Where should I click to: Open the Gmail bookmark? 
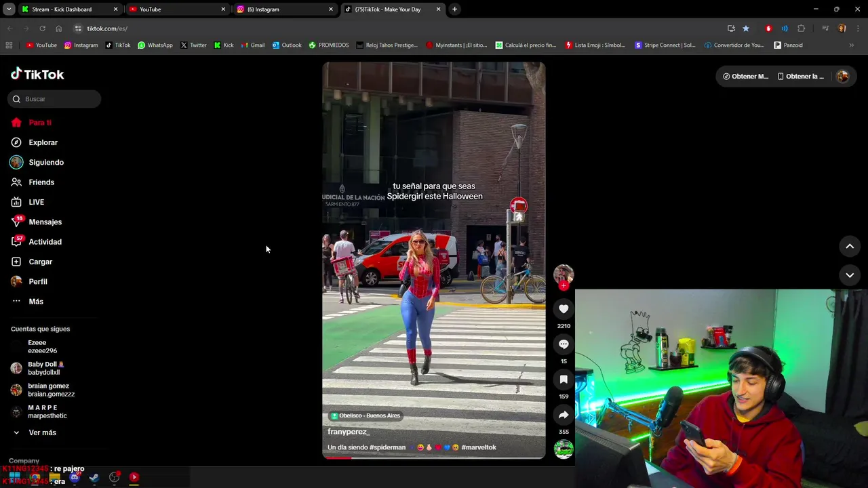252,45
